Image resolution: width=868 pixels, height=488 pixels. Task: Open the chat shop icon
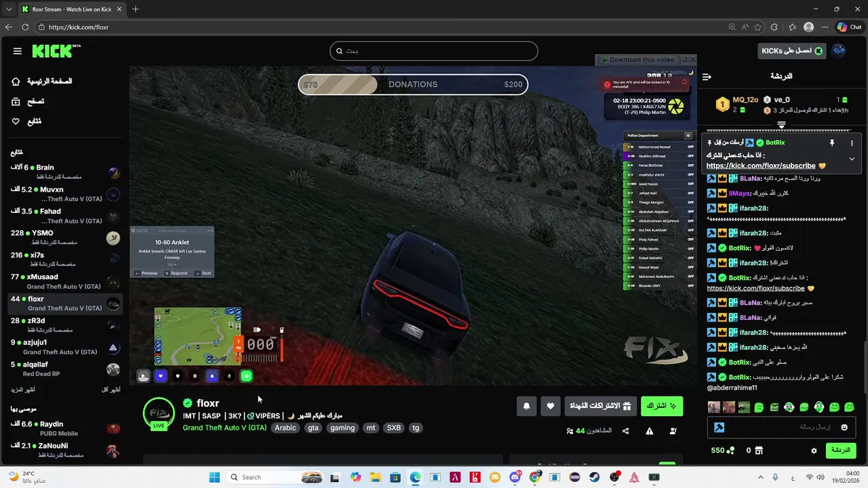pyautogui.click(x=759, y=450)
